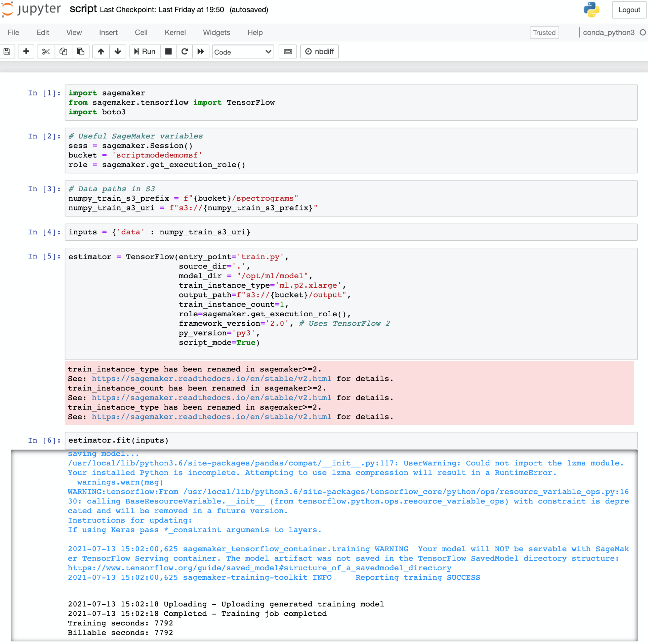Viewport: 648px width, 644px height.
Task: Click the Trusted notebook indicator
Action: [x=544, y=32]
